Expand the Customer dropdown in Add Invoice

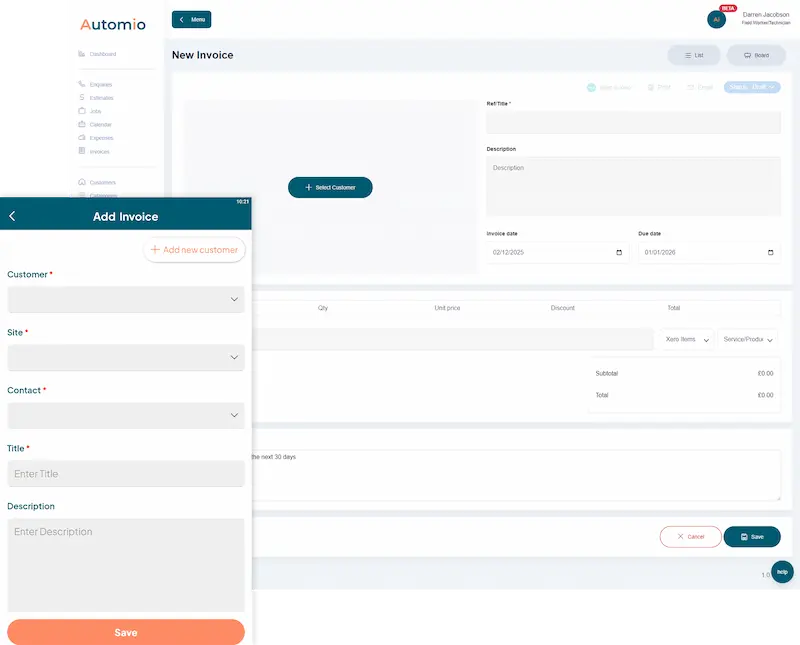126,299
